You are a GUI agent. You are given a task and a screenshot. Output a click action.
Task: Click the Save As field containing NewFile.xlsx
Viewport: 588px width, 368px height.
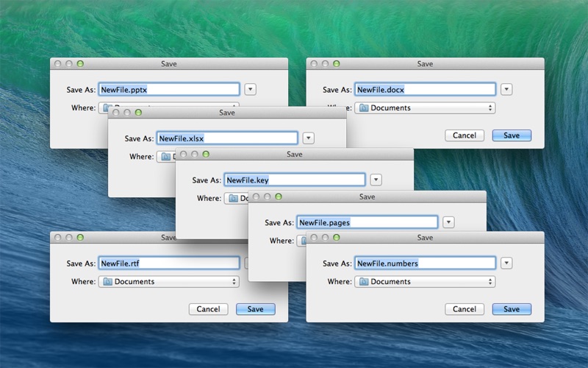227,138
